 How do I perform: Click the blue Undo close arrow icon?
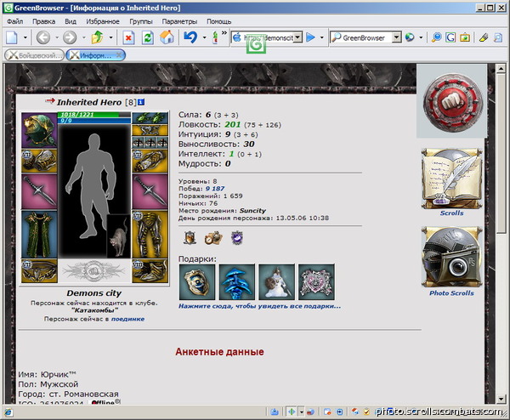coord(190,37)
